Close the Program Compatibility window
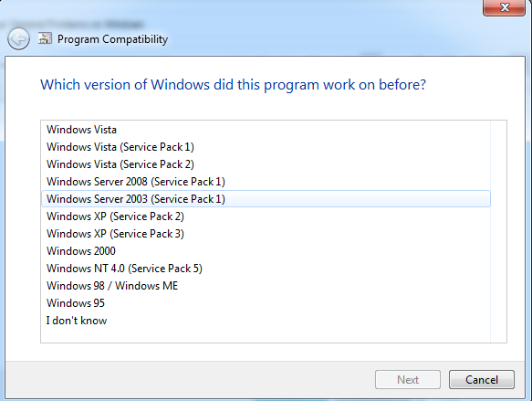The image size is (532, 401). 505,7
